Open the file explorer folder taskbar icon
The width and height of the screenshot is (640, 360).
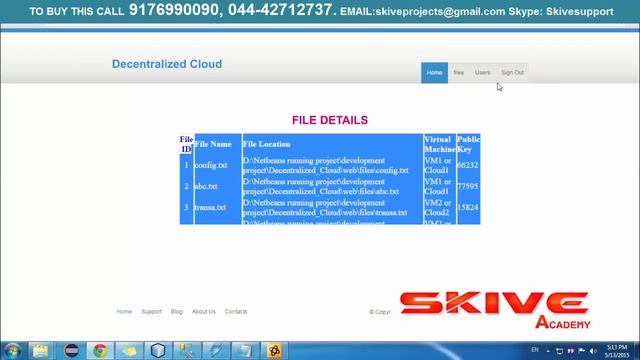tap(41, 351)
